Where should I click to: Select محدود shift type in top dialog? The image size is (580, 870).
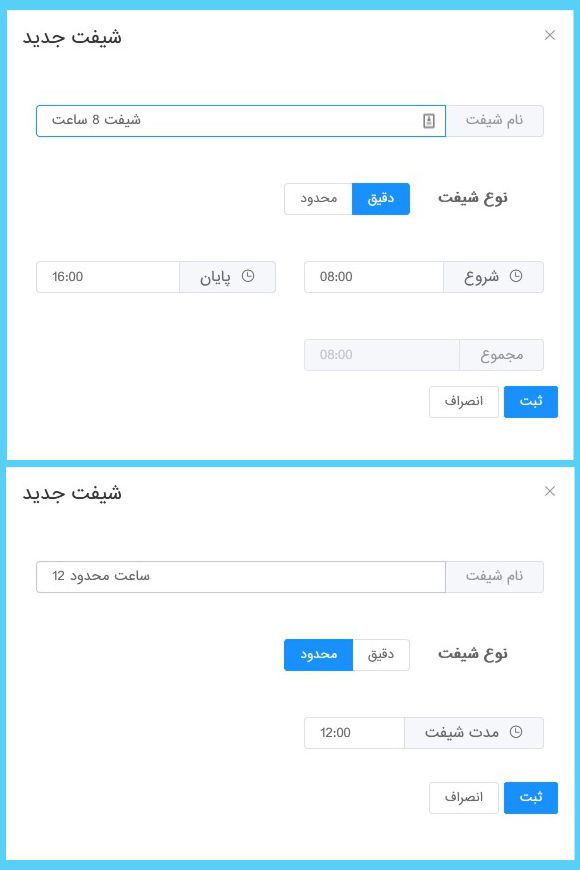point(317,198)
